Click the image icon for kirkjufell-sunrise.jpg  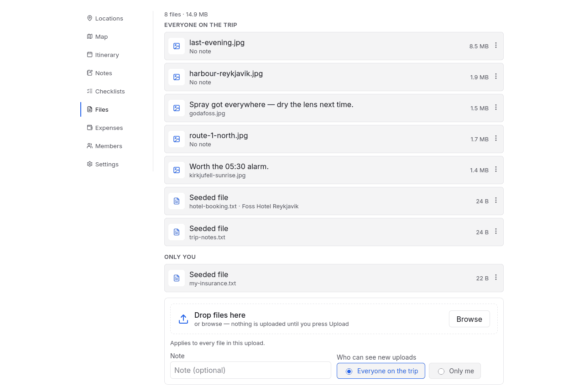coord(177,170)
